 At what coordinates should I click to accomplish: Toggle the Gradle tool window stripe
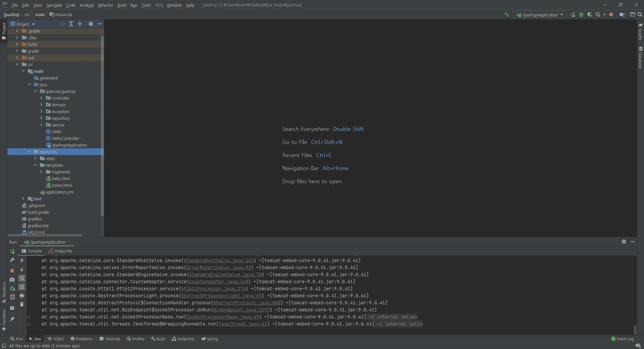pyautogui.click(x=640, y=32)
